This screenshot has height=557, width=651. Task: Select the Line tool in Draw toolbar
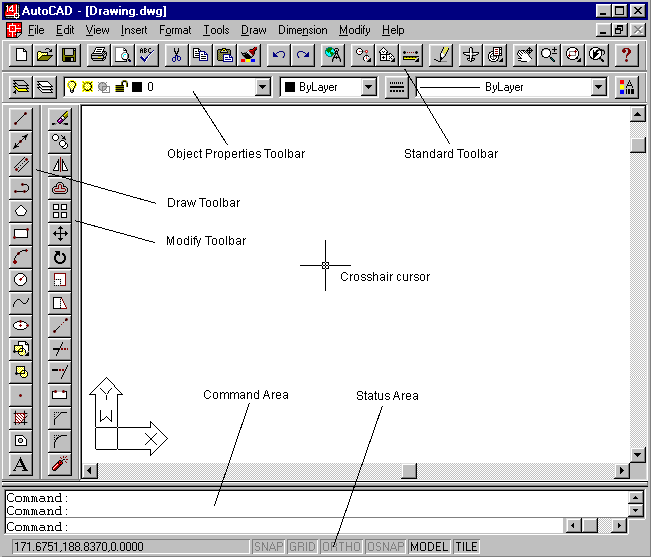20,118
